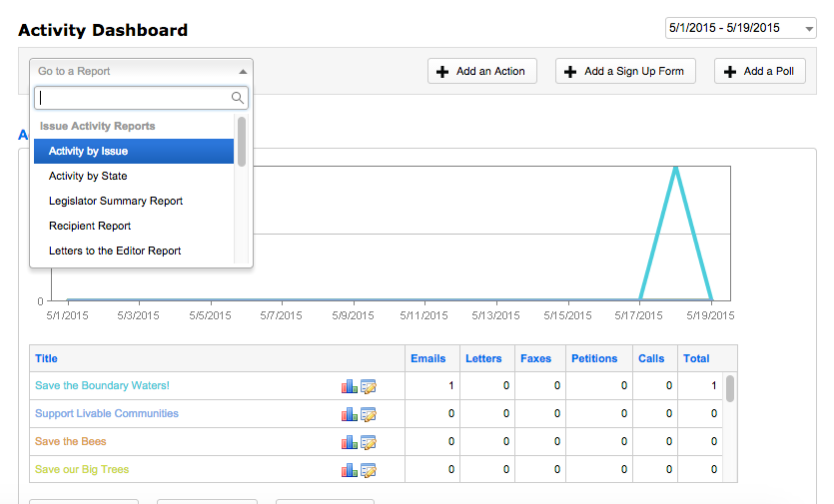Screen dimensions: 834x504
Task: Choose Recipient Report option
Action: pos(134,226)
